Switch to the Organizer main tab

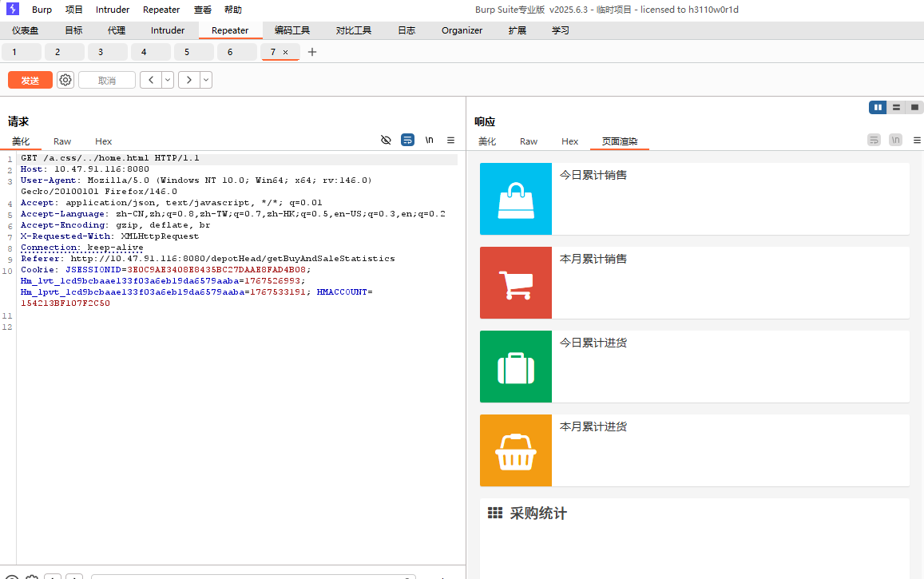(462, 30)
